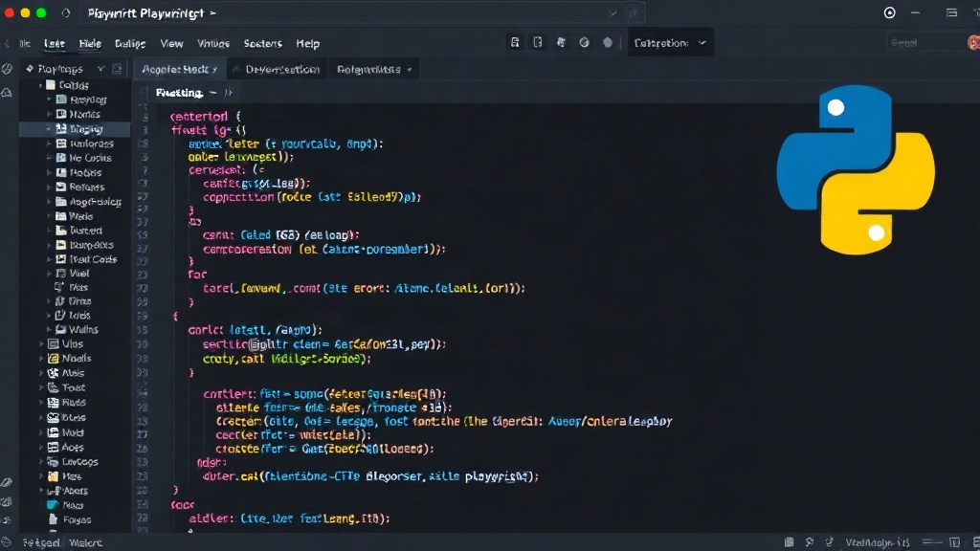This screenshot has width=980, height=551.
Task: Click the diamond icon in the sidebar header
Action: (30, 69)
